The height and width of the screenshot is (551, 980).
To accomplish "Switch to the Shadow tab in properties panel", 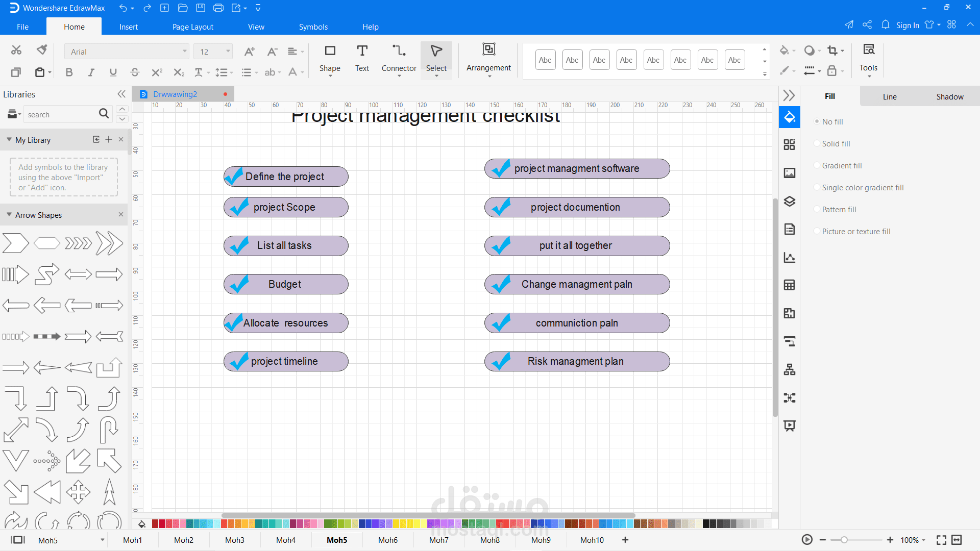I will coord(950,96).
